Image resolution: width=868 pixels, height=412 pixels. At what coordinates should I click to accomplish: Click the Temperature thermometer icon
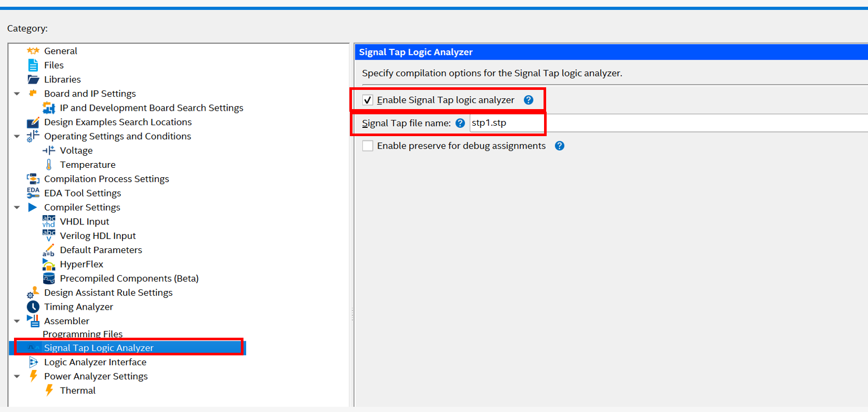click(x=49, y=165)
